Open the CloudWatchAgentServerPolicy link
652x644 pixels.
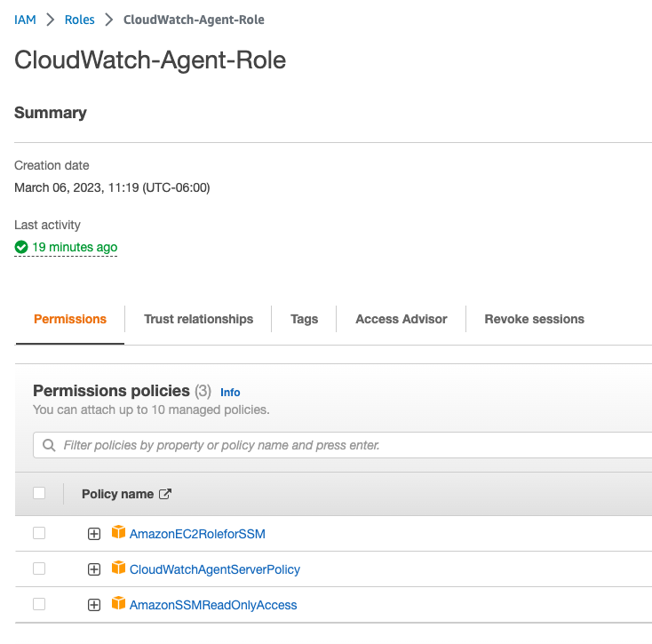click(x=215, y=569)
